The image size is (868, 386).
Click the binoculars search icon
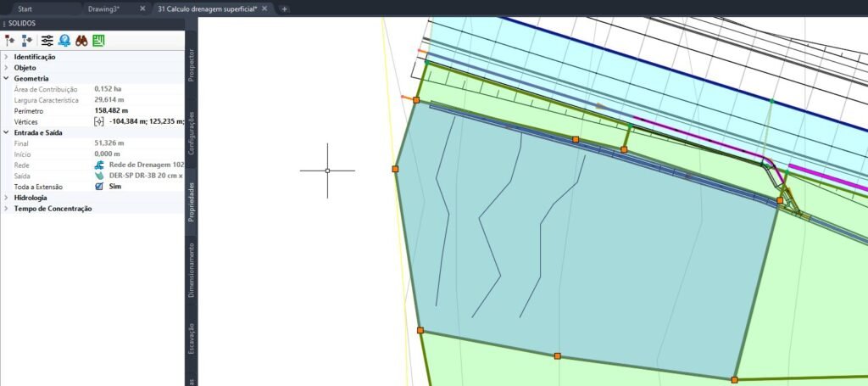click(82, 40)
